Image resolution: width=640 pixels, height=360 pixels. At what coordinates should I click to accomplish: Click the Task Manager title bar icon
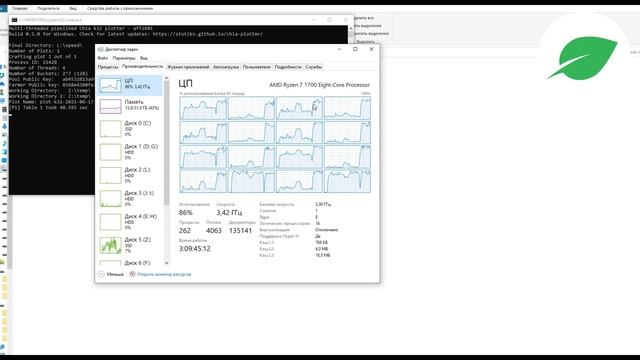coord(100,49)
